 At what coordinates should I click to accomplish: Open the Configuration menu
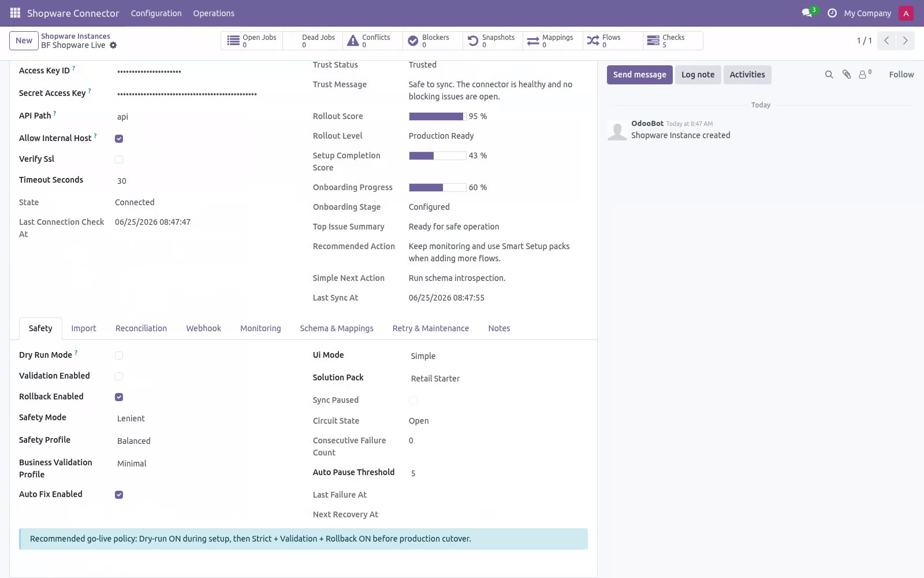pos(156,13)
